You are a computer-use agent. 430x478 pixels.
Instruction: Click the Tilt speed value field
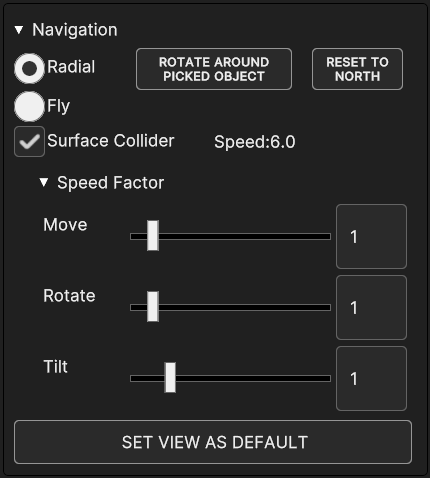(371, 378)
